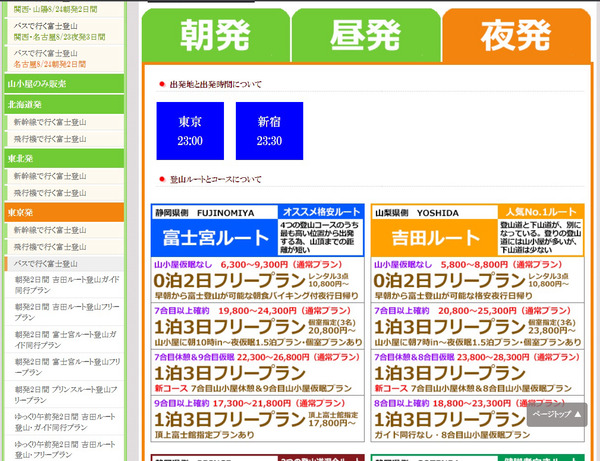Click the 東京 23:00 departure box
The image size is (600, 461).
click(190, 131)
